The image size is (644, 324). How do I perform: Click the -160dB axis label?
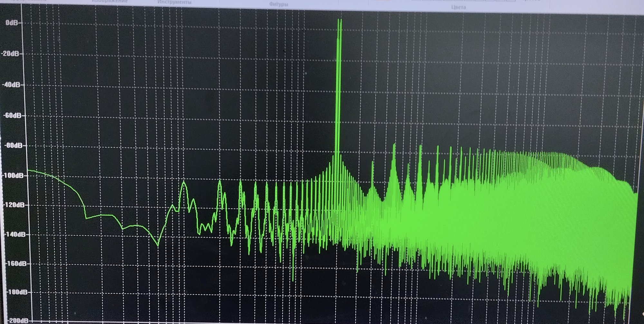pyautogui.click(x=16, y=264)
